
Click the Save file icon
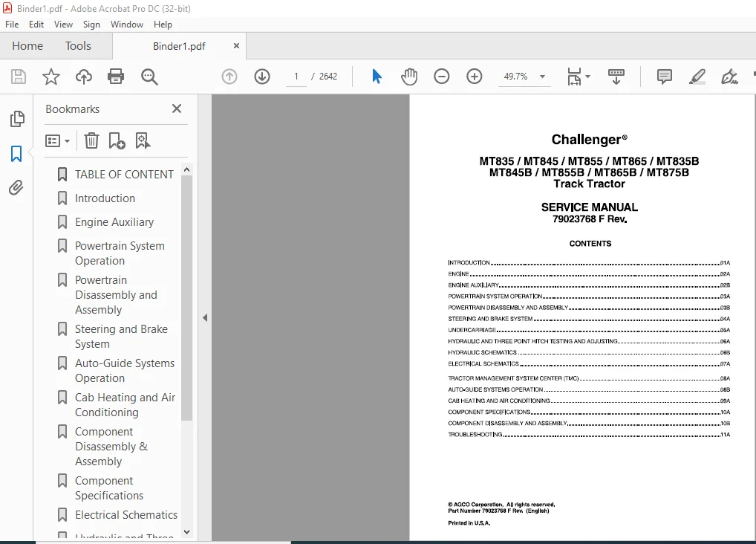tap(19, 77)
